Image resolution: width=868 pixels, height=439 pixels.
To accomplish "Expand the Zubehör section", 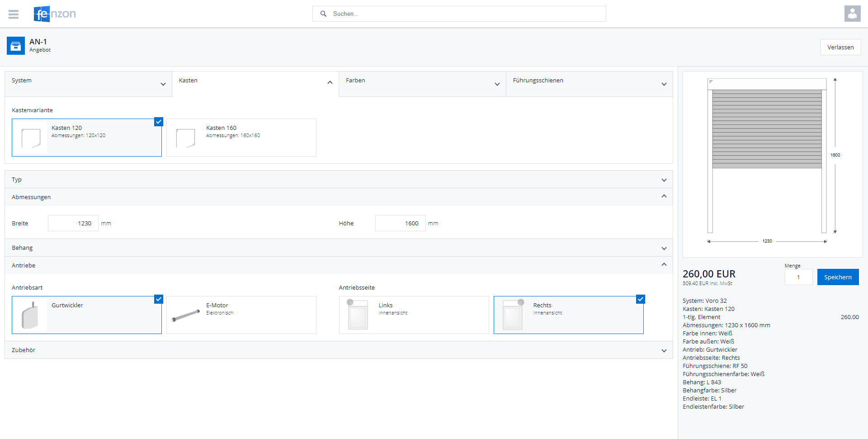I will (x=339, y=350).
